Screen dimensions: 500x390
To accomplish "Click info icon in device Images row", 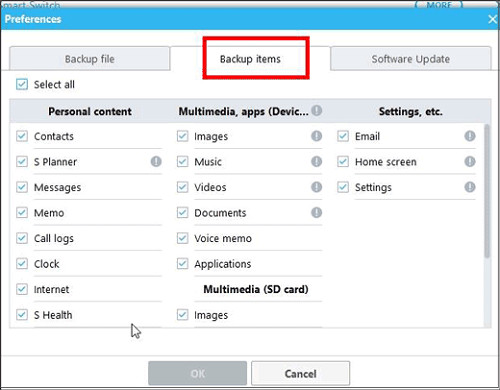I will pyautogui.click(x=317, y=136).
